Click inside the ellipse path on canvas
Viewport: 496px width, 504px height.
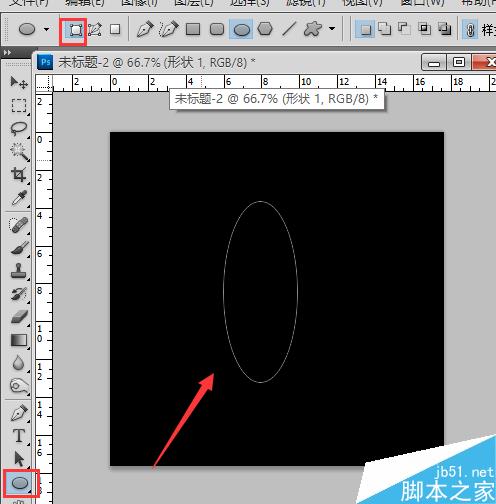[x=260, y=292]
